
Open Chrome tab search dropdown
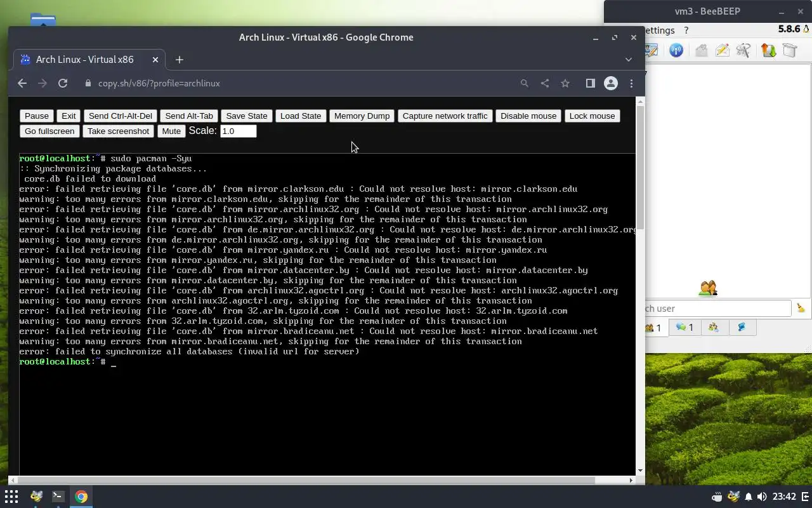point(629,60)
